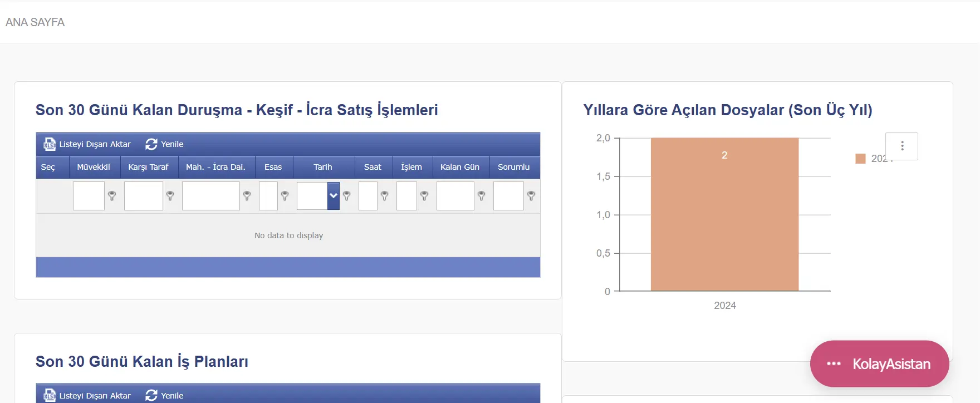This screenshot has height=403, width=980.
Task: Click filter icon beside the Esas field
Action: pos(285,196)
